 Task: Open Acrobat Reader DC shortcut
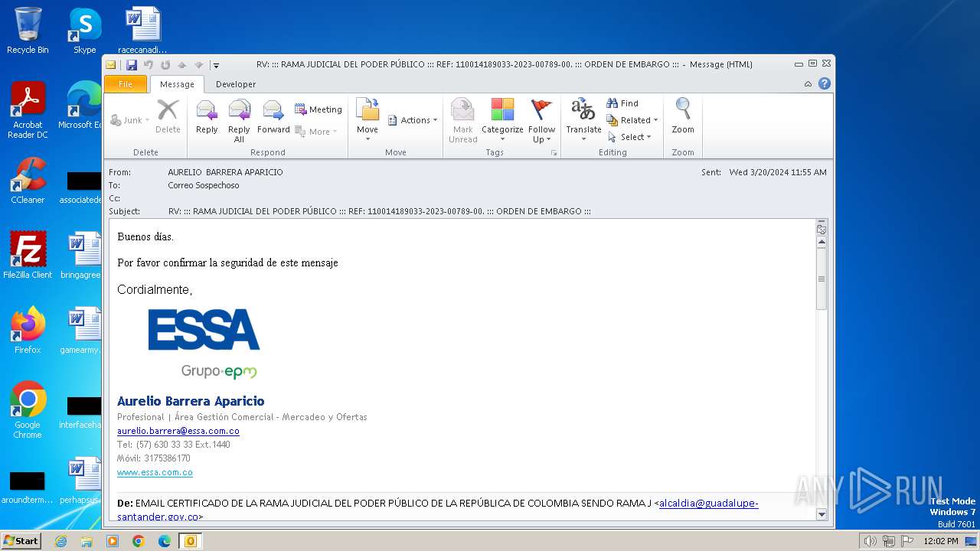(28, 110)
